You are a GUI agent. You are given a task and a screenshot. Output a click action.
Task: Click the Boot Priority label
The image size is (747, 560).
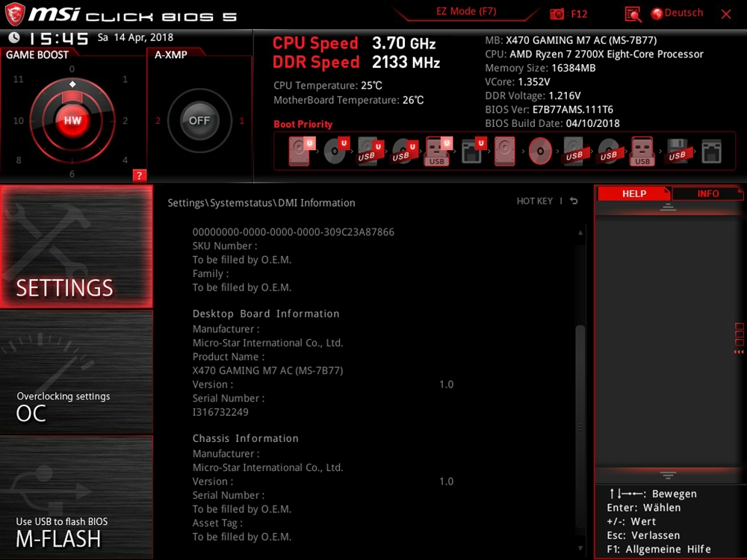point(303,124)
